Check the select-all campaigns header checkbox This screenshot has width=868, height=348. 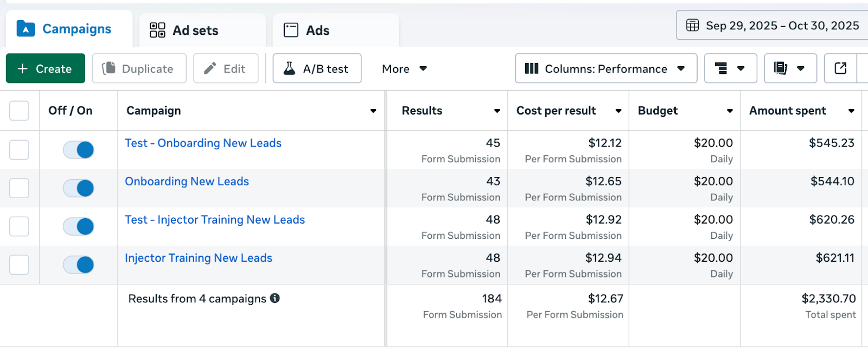click(x=19, y=111)
